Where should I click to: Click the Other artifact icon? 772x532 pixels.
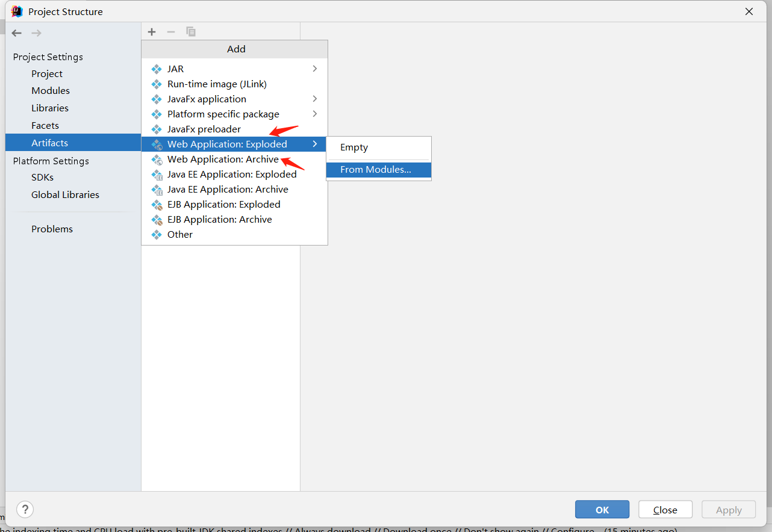coord(157,235)
